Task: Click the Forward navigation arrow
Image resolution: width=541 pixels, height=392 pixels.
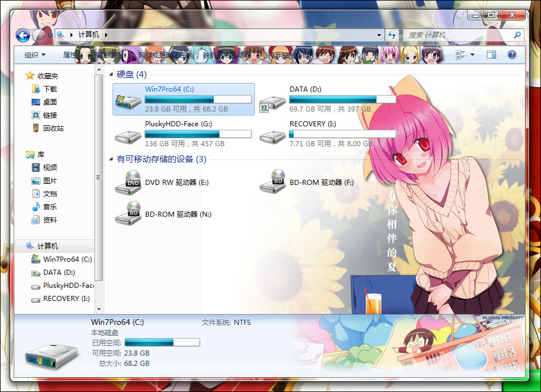Action: coord(39,35)
